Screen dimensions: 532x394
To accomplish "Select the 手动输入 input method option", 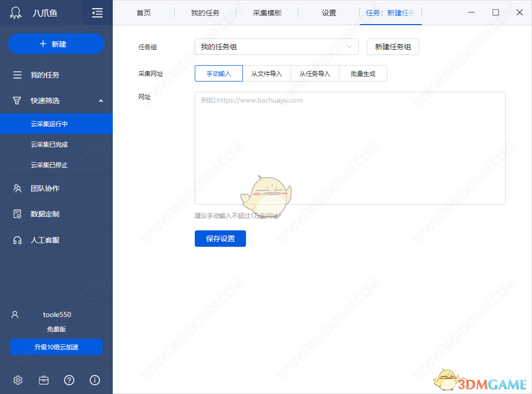I will pyautogui.click(x=218, y=73).
